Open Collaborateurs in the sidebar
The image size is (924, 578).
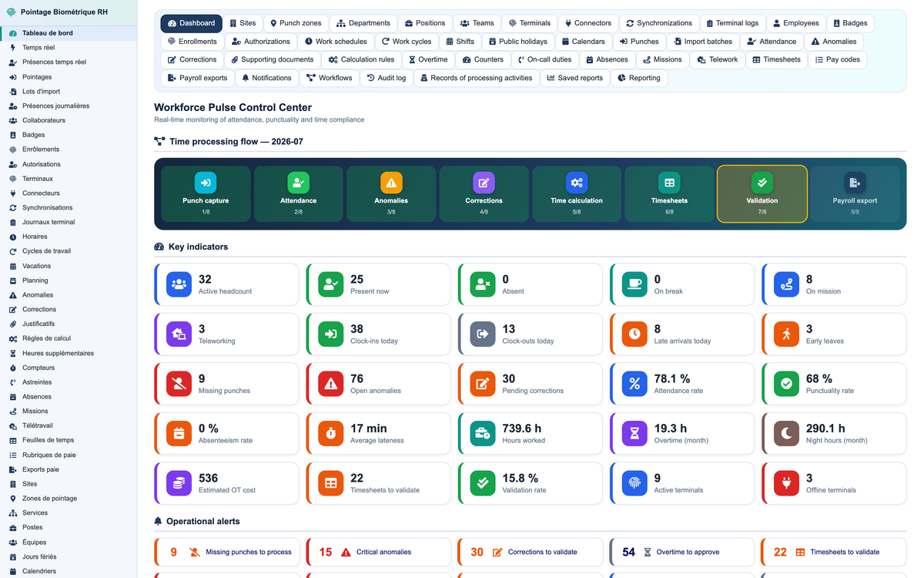pyautogui.click(x=69, y=120)
